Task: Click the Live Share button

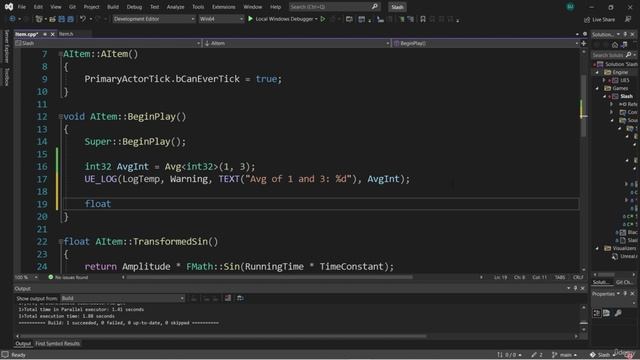Action: click(x=599, y=19)
